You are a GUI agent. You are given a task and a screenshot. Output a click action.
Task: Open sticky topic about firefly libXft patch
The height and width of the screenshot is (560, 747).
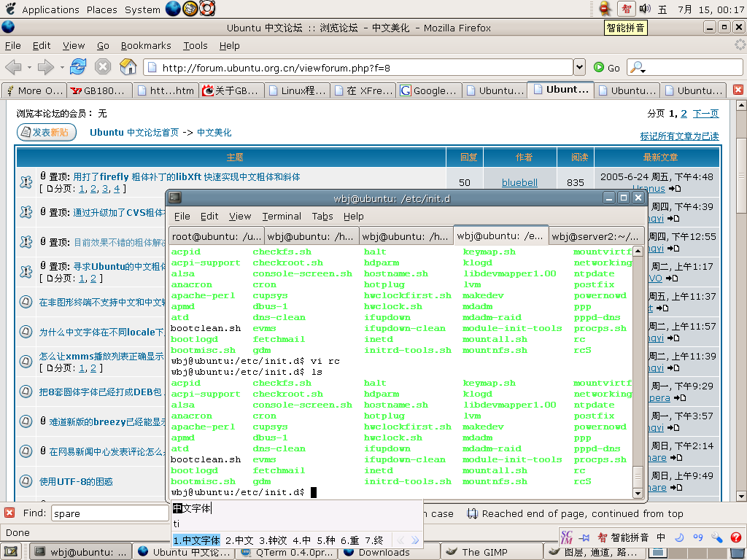[186, 176]
